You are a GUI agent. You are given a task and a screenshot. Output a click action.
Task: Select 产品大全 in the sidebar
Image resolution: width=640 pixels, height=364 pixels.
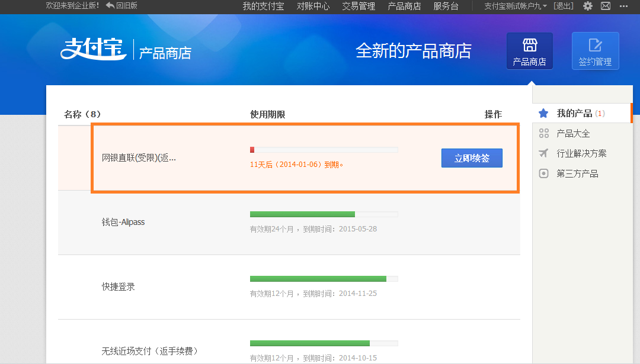(573, 133)
